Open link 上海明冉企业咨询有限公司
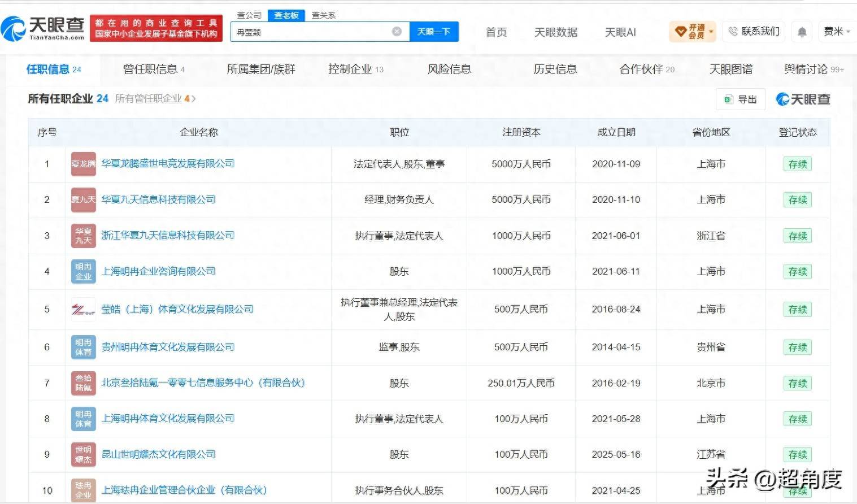 pos(158,271)
